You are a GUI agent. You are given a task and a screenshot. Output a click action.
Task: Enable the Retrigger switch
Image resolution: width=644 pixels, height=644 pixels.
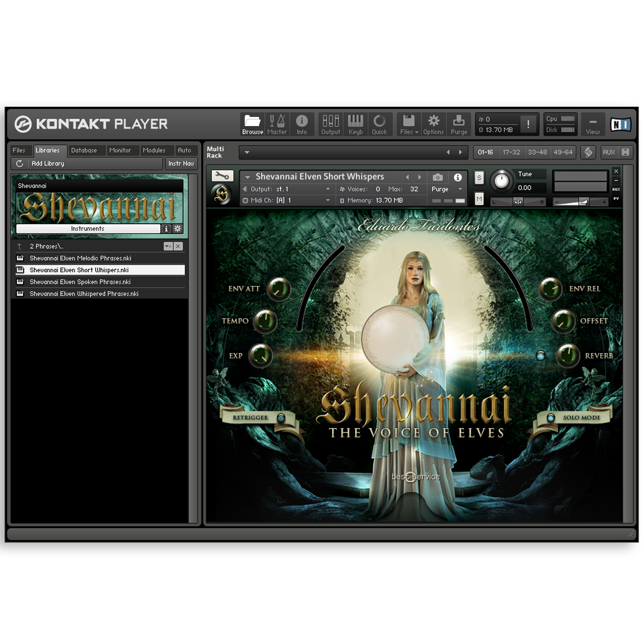pyautogui.click(x=281, y=417)
